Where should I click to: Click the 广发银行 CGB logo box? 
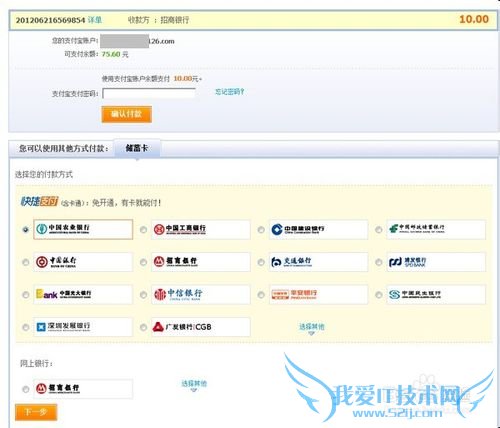[x=201, y=327]
